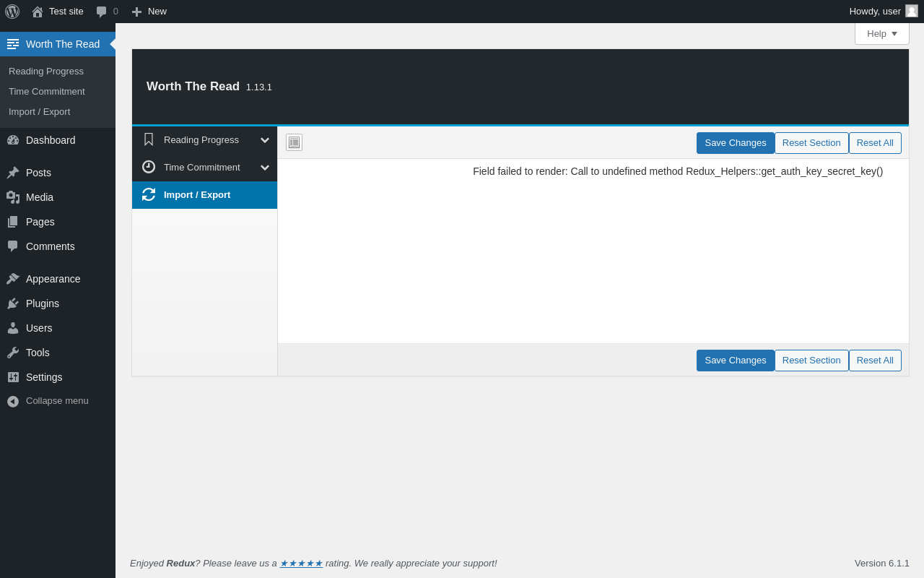Open the Plugins menu item

pos(58,303)
